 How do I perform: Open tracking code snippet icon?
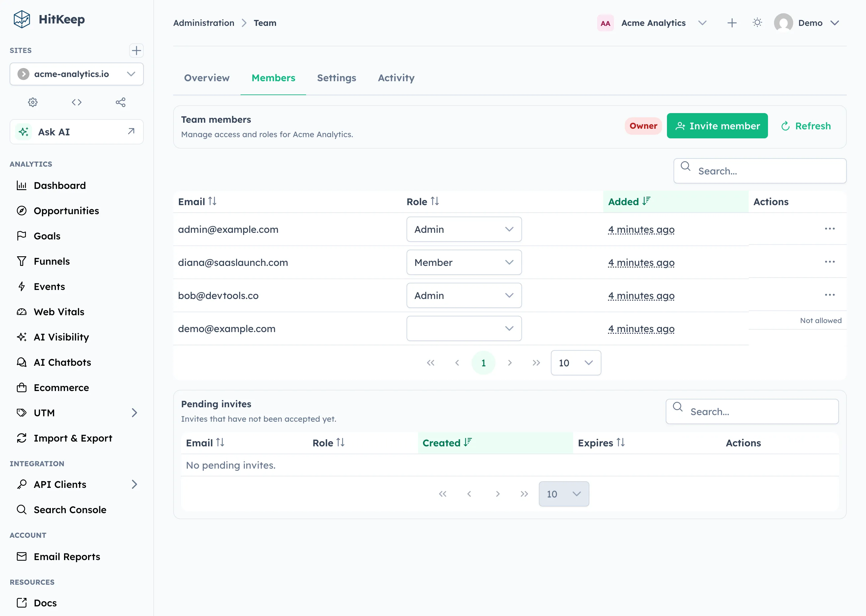pos(77,102)
